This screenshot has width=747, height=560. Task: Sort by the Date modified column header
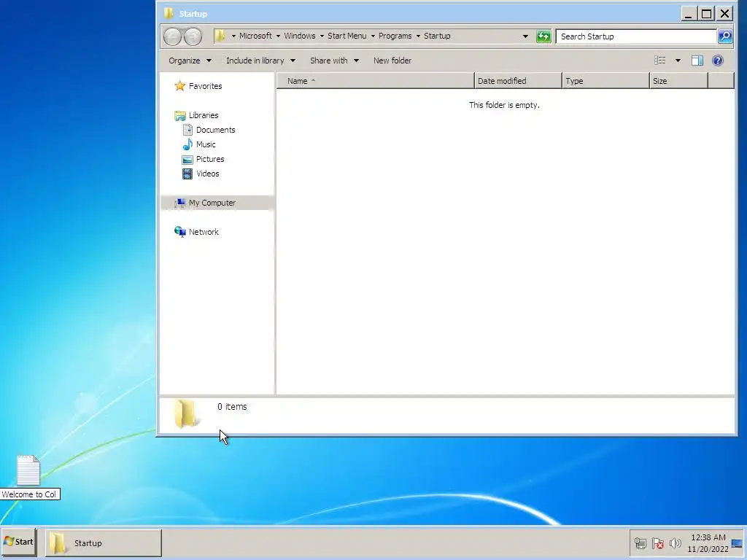[x=518, y=81]
